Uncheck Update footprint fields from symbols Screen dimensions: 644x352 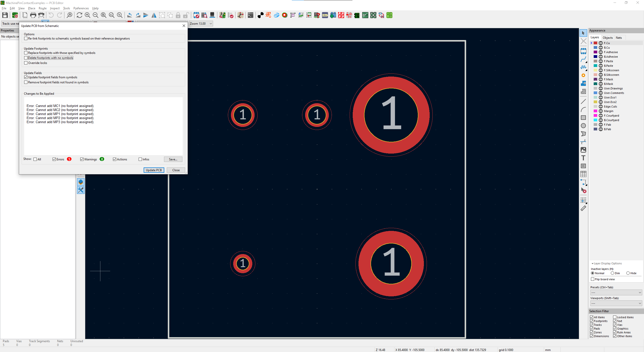pyautogui.click(x=26, y=77)
